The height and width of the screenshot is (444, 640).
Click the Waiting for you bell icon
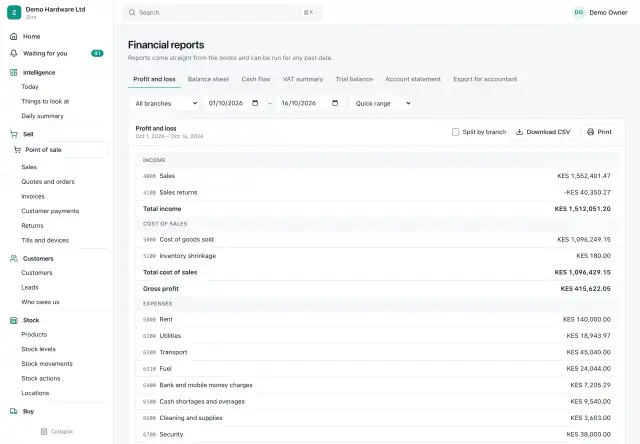coord(13,53)
